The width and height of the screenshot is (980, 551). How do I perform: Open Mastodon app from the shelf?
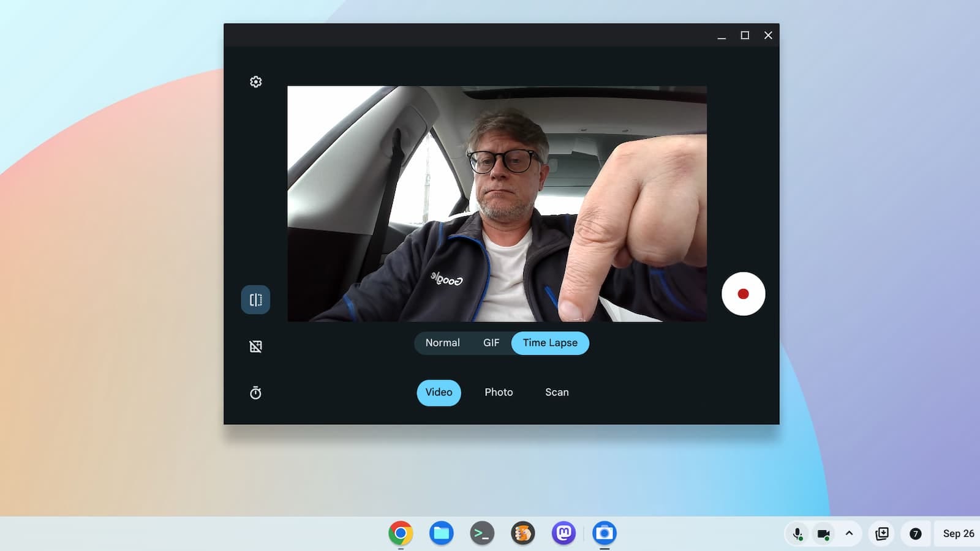[x=563, y=533]
